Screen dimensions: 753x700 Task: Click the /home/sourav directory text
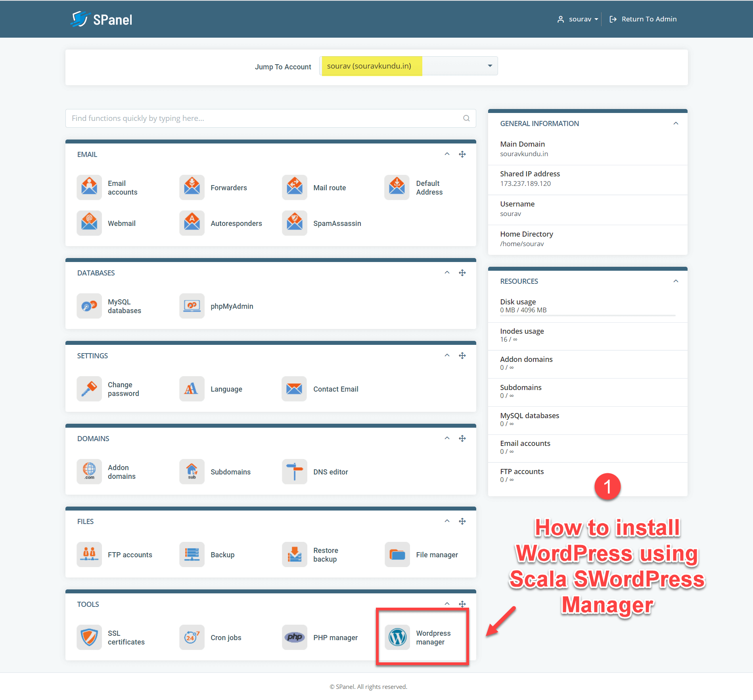pos(522,244)
